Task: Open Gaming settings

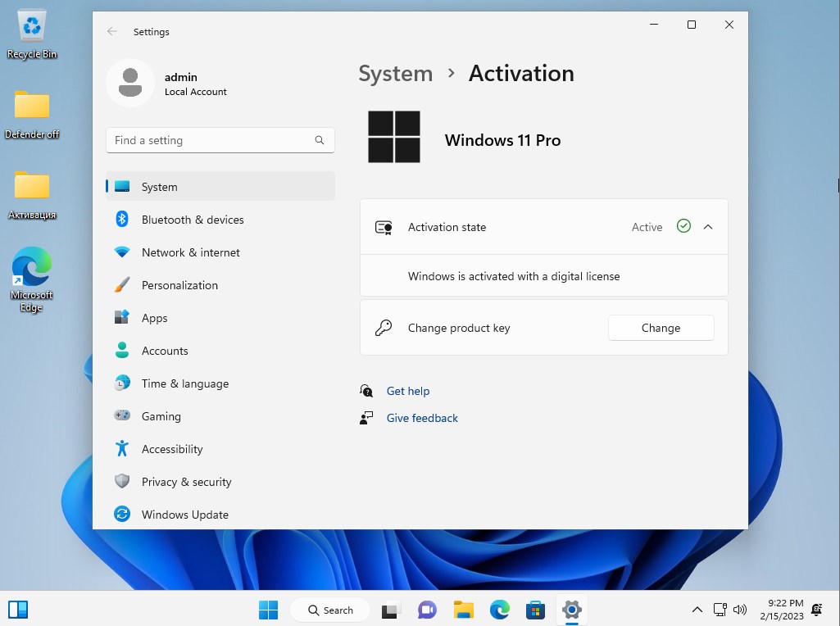Action: click(161, 416)
